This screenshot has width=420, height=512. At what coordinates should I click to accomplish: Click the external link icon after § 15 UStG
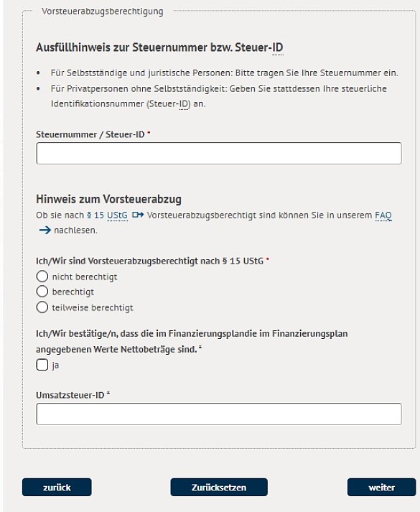[x=138, y=215]
